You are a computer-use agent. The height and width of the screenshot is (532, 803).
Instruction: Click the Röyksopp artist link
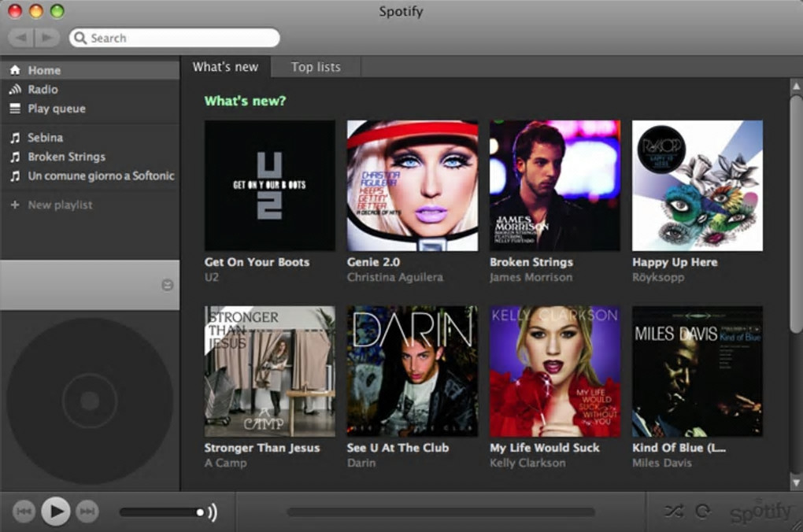[658, 278]
